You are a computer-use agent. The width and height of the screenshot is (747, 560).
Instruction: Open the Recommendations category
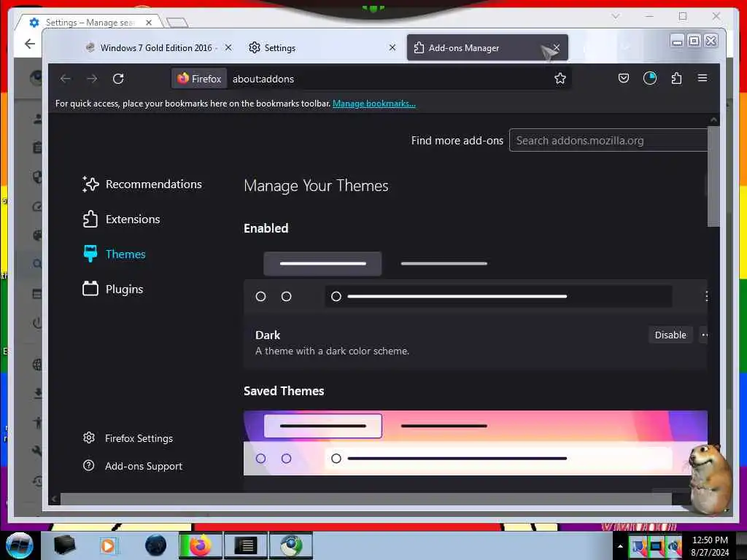pos(142,184)
